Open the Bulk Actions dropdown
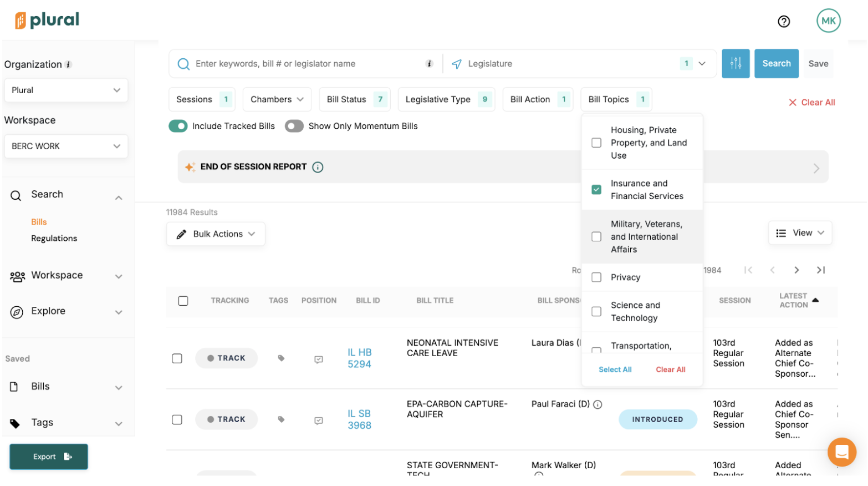The width and height of the screenshot is (868, 486). (216, 234)
